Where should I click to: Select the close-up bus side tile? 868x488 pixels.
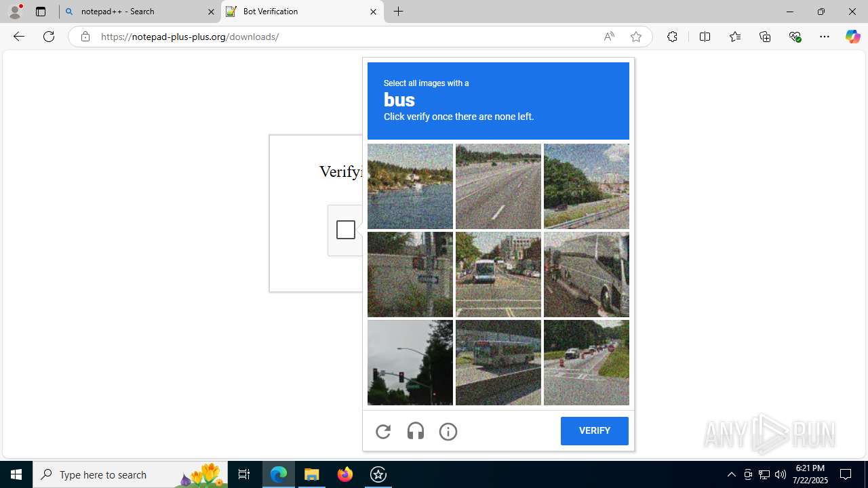coord(587,274)
